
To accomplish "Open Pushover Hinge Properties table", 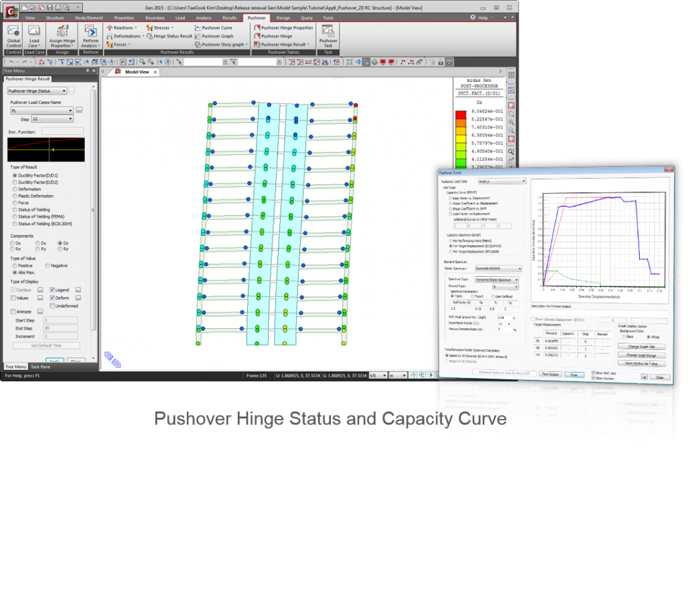I will (x=284, y=27).
